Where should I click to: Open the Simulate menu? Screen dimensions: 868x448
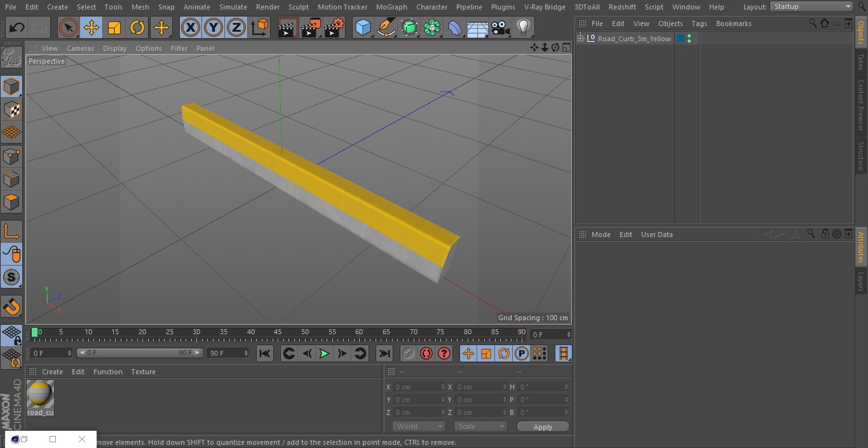click(x=233, y=7)
